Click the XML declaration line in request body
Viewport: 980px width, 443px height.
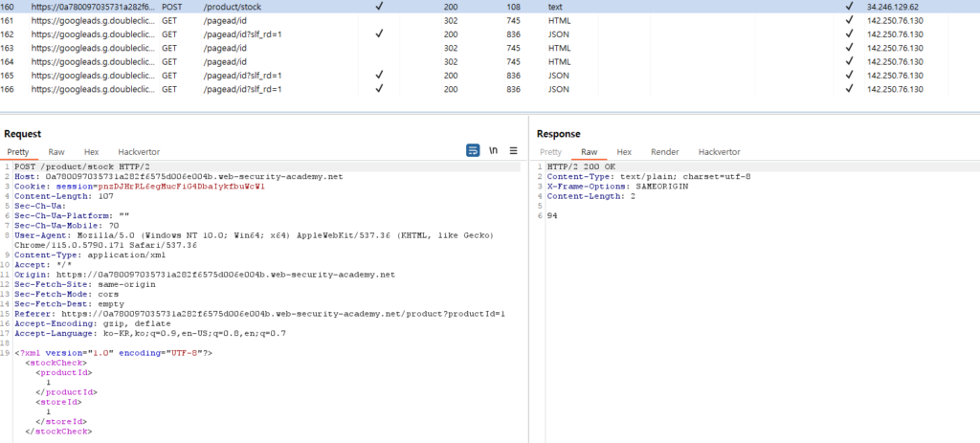click(x=114, y=353)
